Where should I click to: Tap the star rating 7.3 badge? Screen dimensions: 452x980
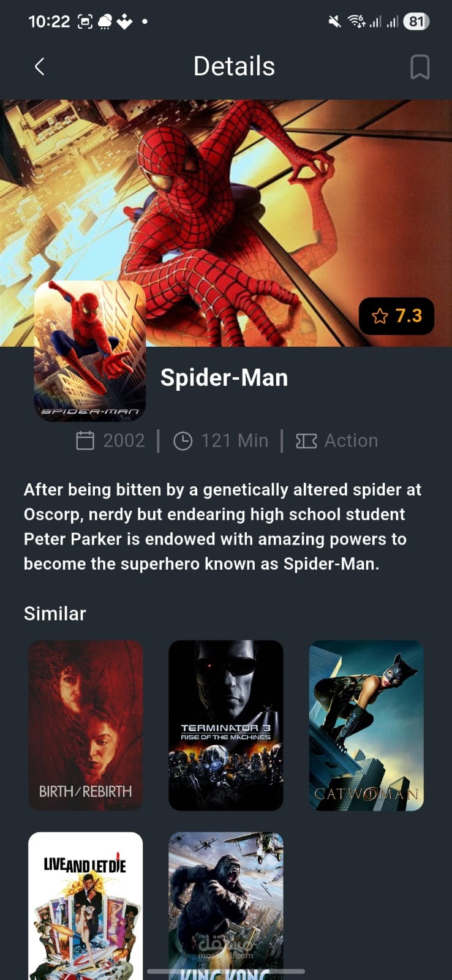pos(396,316)
